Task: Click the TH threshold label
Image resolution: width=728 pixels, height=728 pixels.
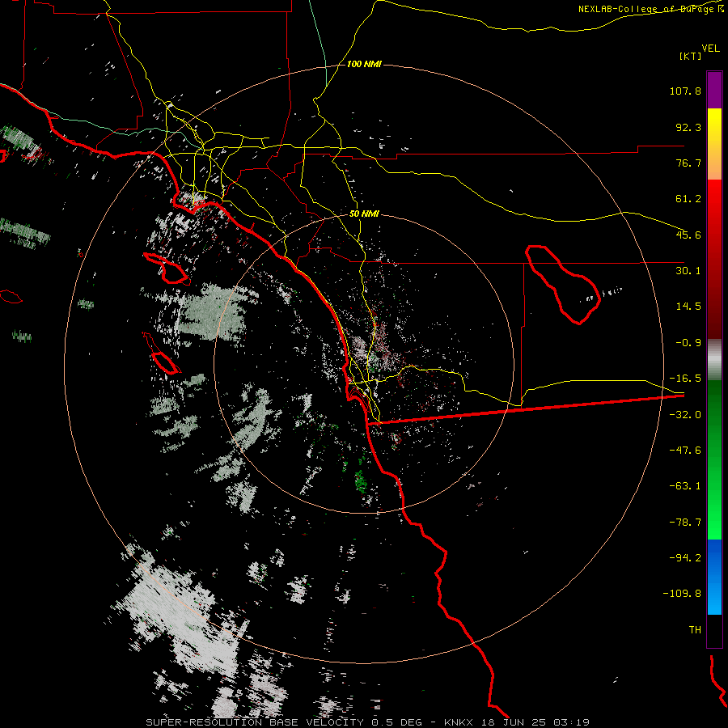Action: point(695,630)
